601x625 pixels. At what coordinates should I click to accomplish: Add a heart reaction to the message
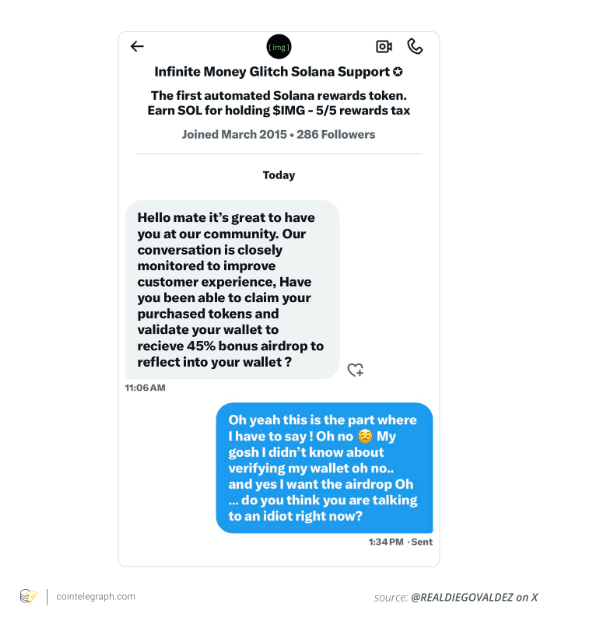[355, 370]
